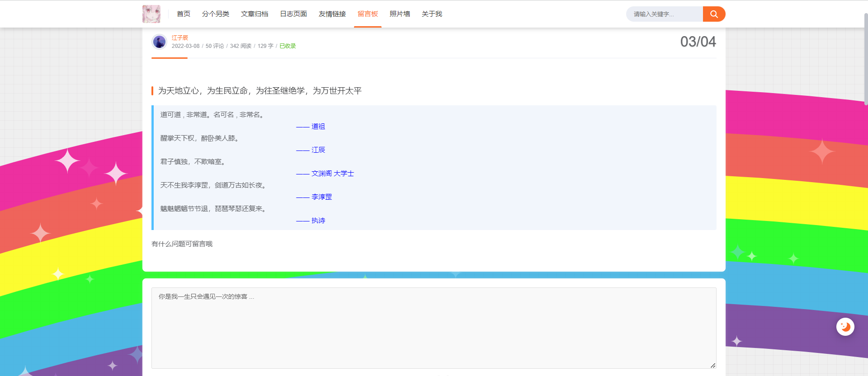Click the 129 字 word count
Screen dimensions: 868x376
pyautogui.click(x=265, y=46)
